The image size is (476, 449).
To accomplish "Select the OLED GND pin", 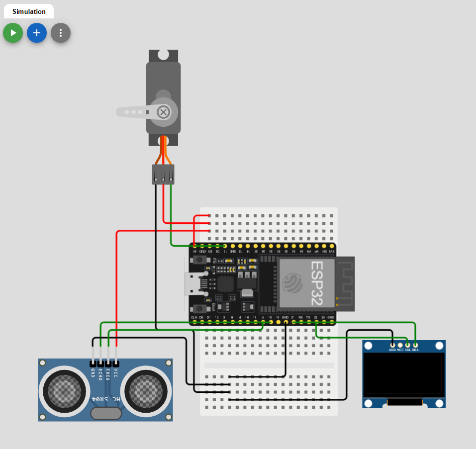I will point(392,345).
